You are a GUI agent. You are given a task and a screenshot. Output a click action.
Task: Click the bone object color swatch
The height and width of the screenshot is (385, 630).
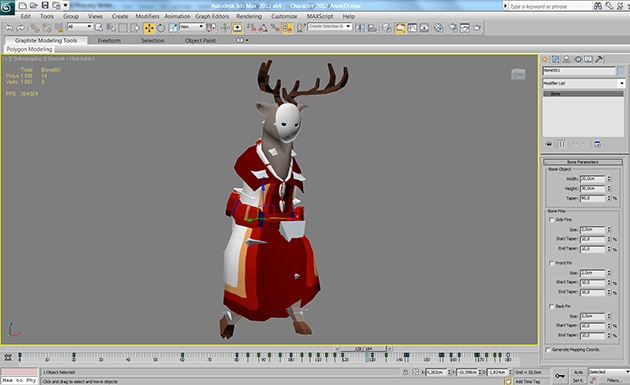tap(622, 71)
